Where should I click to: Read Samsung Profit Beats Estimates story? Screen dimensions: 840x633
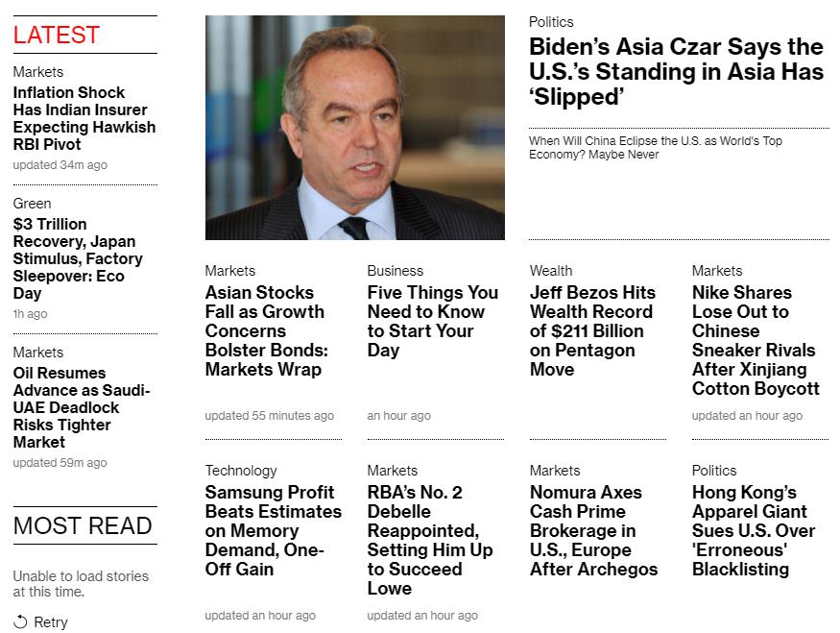273,530
